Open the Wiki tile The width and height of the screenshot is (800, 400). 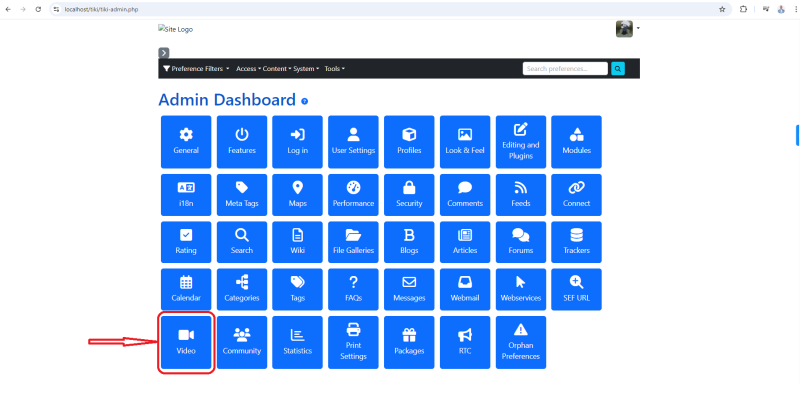point(297,242)
